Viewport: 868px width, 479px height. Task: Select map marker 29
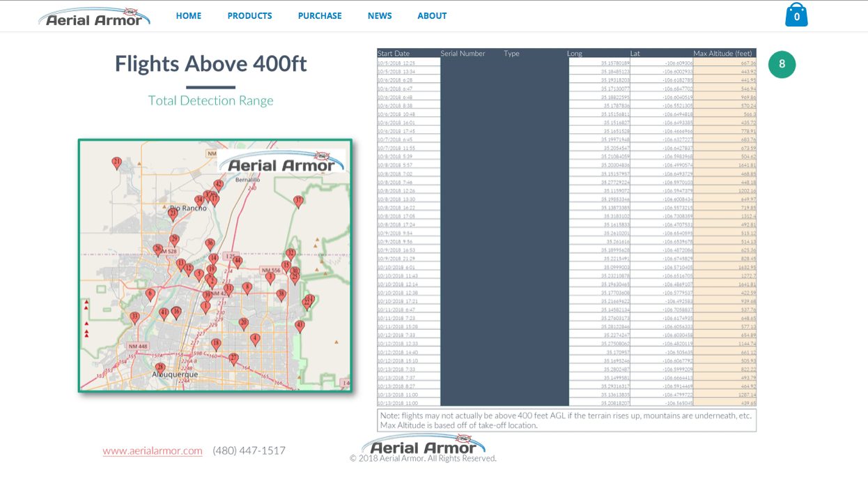point(174,241)
